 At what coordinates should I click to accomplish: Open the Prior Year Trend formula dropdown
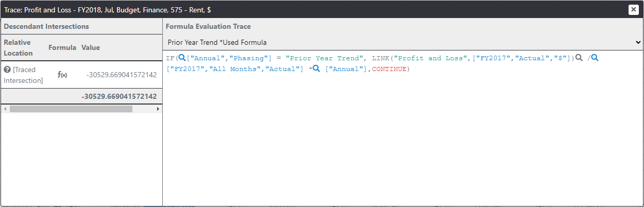403,42
